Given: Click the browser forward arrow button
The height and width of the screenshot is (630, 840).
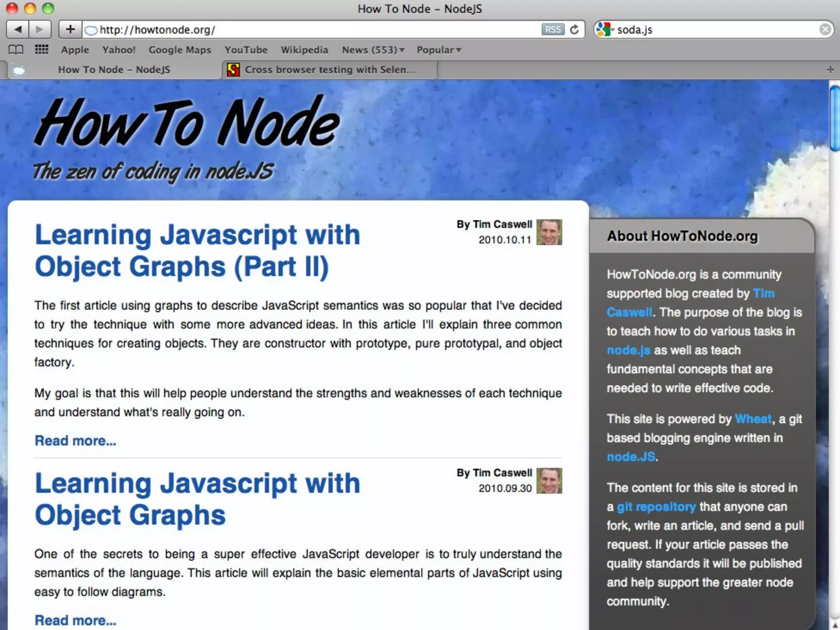Looking at the screenshot, I should (40, 30).
